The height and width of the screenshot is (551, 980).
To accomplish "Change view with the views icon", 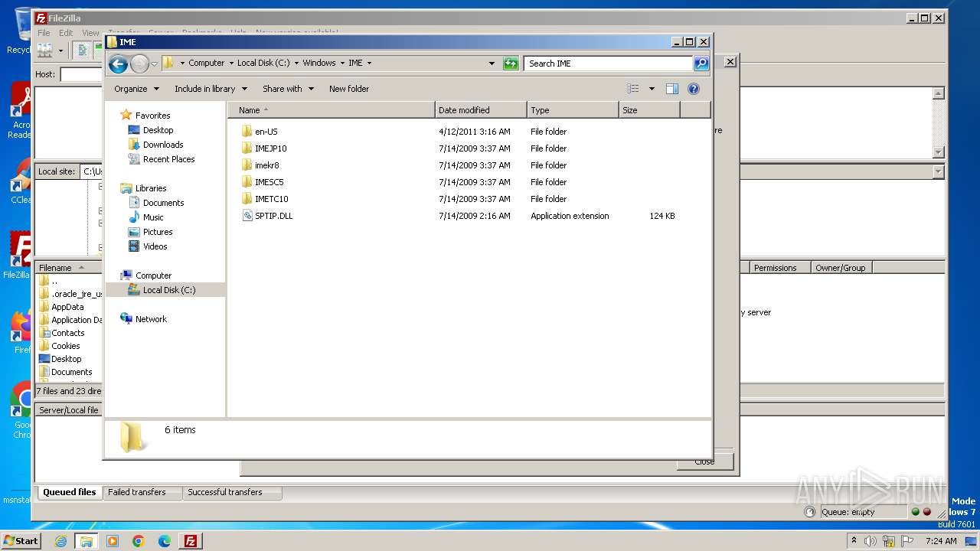I will tap(633, 89).
